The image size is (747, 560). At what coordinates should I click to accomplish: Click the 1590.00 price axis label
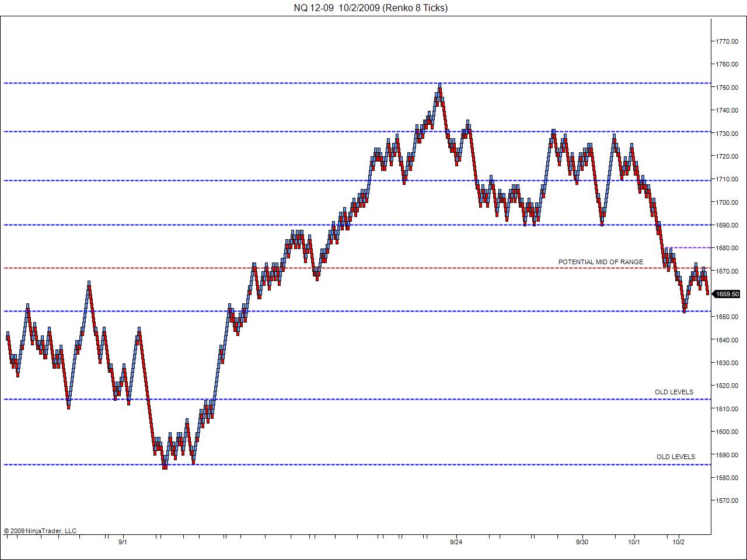pyautogui.click(x=727, y=455)
